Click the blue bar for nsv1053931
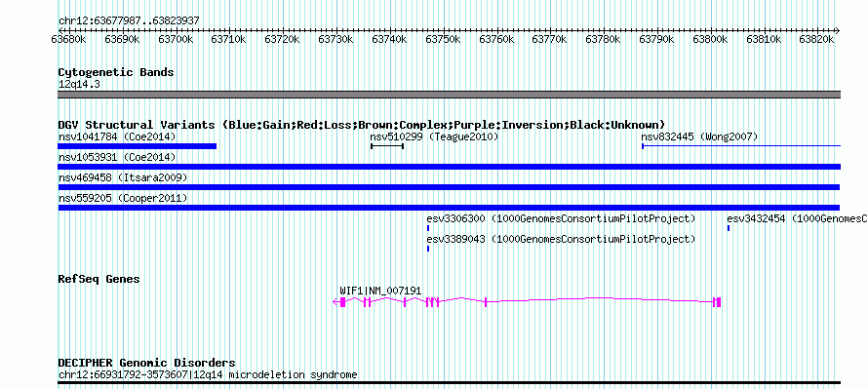This screenshot has width=868, height=389. click(x=449, y=167)
